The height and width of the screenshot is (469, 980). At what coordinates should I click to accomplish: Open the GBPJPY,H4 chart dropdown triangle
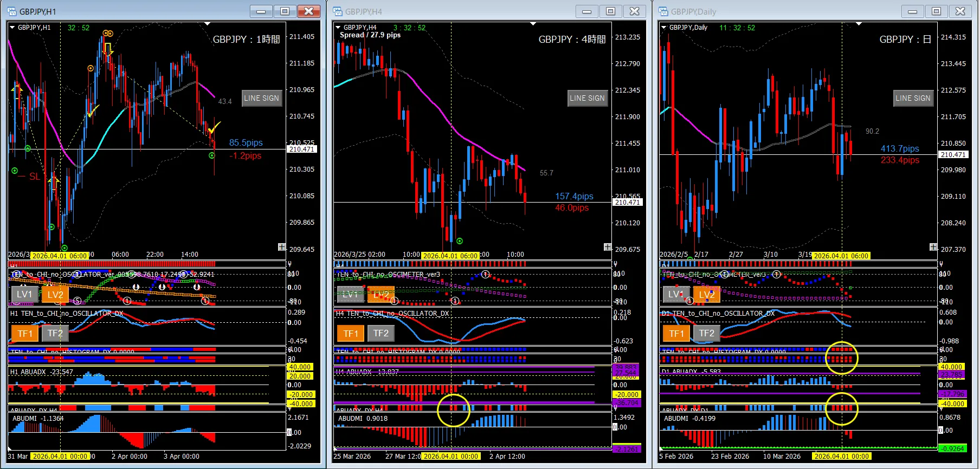[x=338, y=28]
